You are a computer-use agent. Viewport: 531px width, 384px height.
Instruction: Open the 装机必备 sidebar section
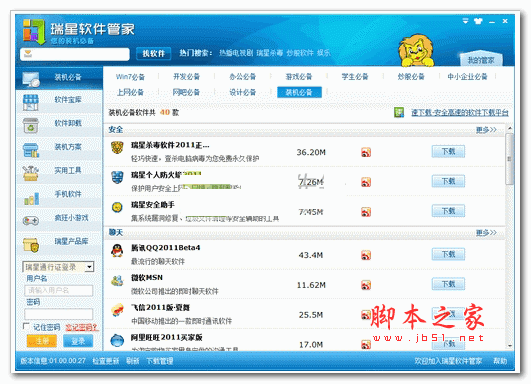click(x=59, y=78)
